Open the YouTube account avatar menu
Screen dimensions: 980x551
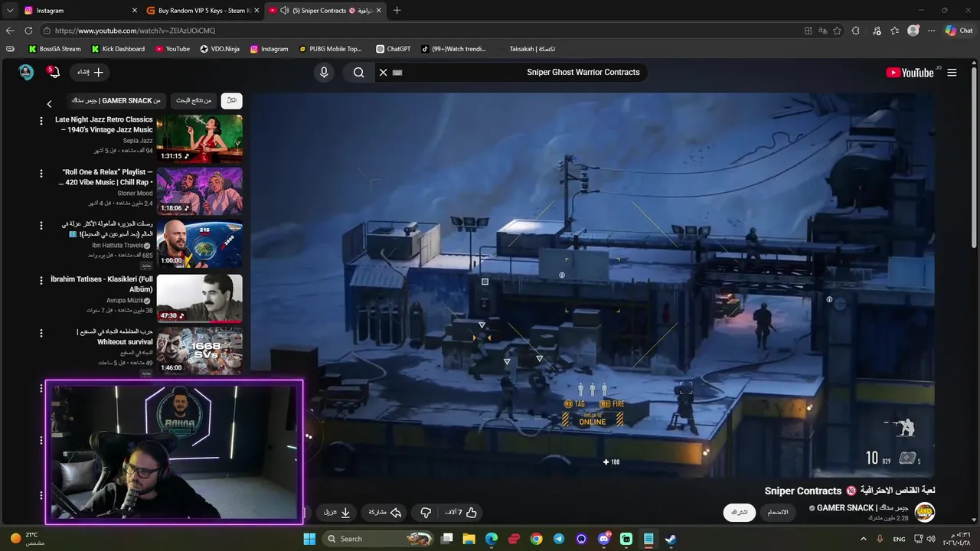(26, 72)
